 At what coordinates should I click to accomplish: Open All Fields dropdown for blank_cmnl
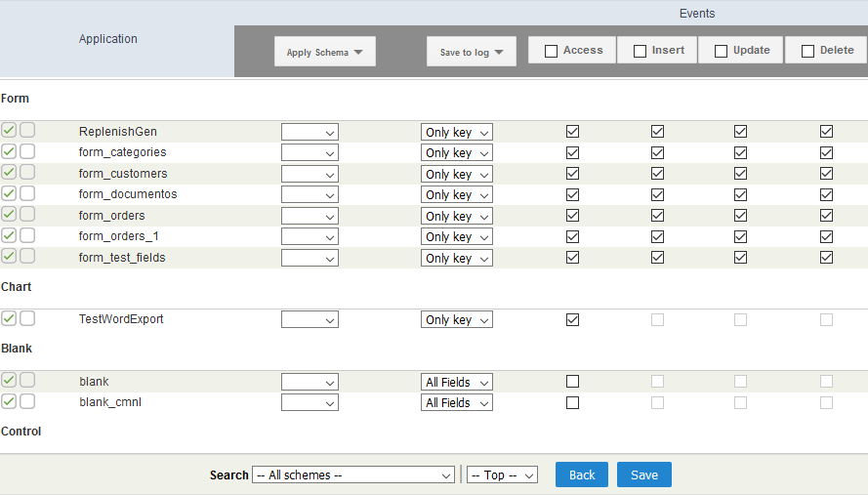click(x=457, y=403)
